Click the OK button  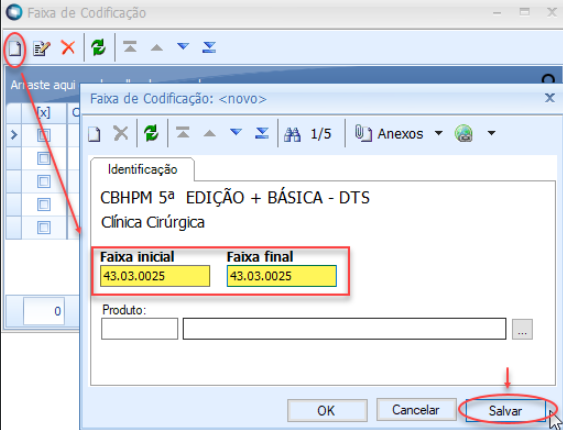point(327,411)
